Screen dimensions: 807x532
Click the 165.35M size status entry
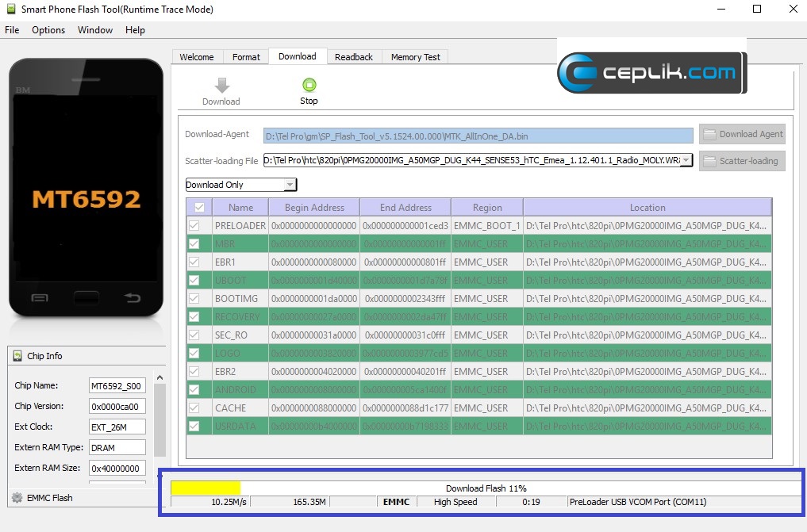tap(290, 502)
